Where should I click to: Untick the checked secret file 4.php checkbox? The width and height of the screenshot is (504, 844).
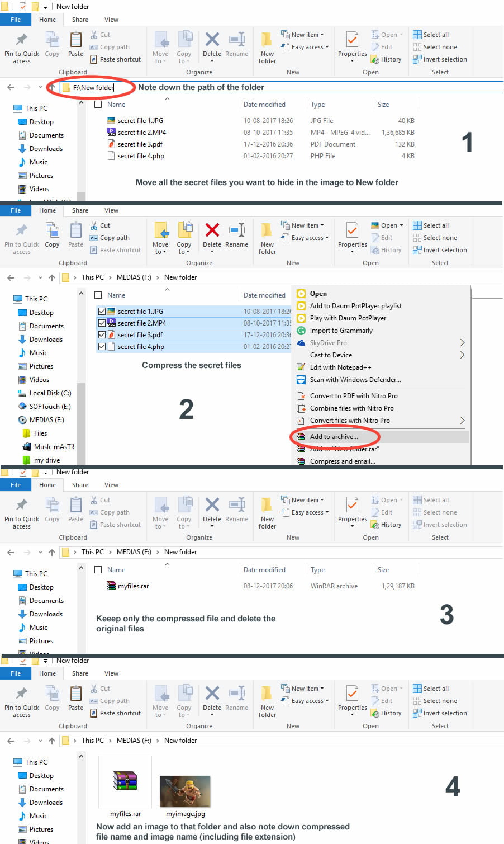[102, 347]
